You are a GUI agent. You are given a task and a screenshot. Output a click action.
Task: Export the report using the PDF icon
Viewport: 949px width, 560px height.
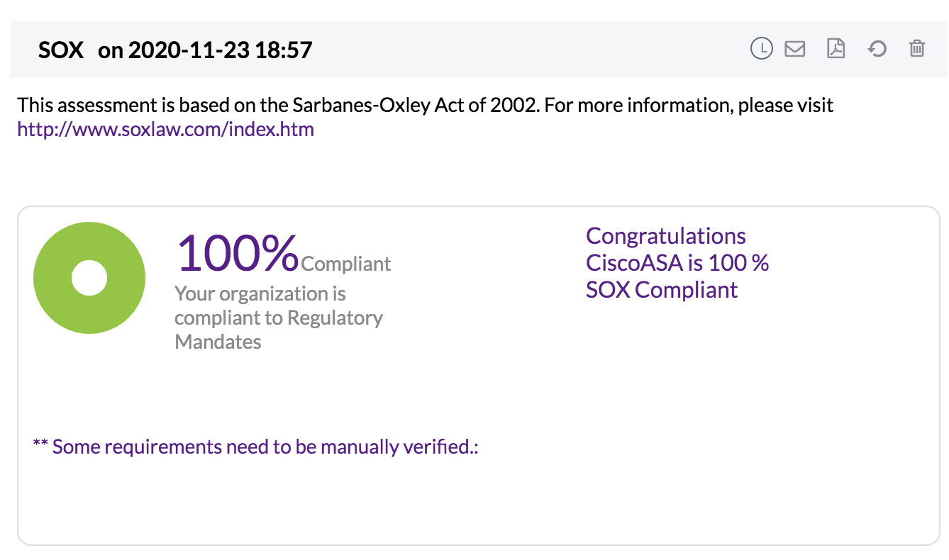coord(836,49)
